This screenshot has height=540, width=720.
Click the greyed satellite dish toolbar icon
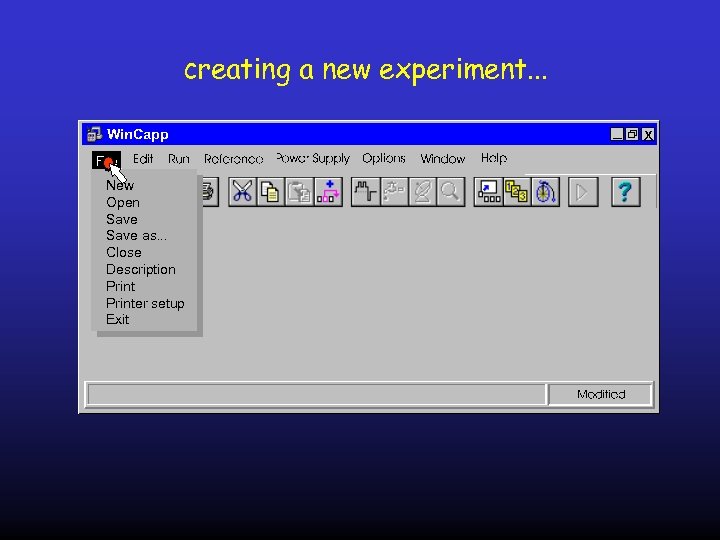[422, 191]
